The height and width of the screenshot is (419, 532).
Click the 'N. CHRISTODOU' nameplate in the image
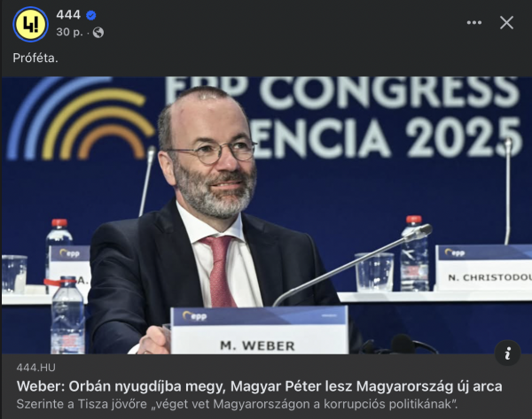click(483, 268)
